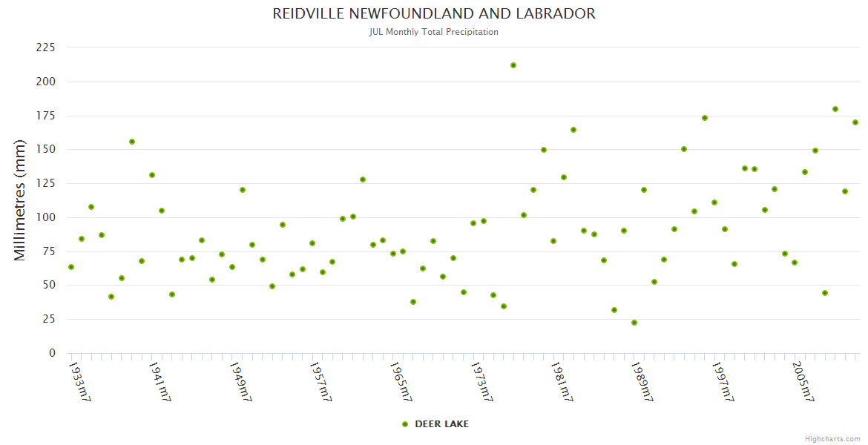Click the data point near 180 mm

click(835, 109)
